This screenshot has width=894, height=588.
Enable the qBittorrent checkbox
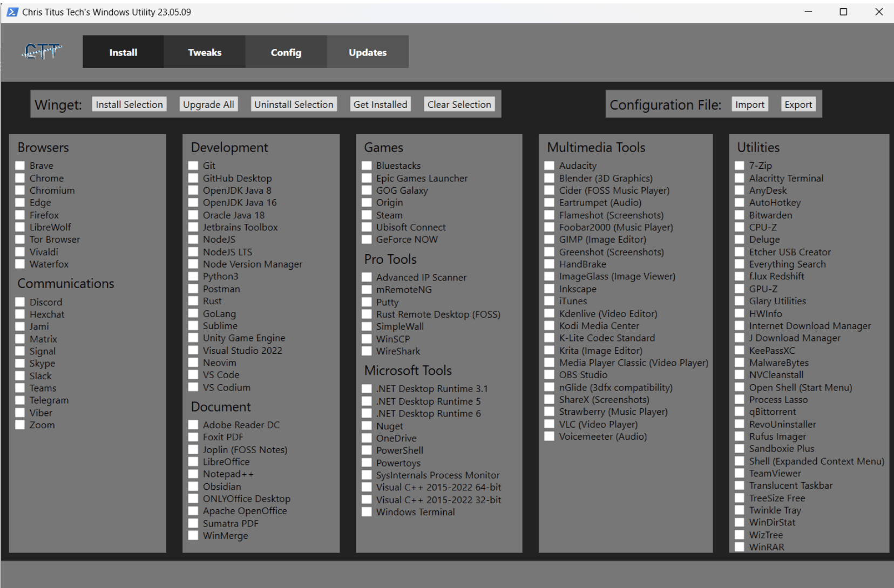click(740, 412)
